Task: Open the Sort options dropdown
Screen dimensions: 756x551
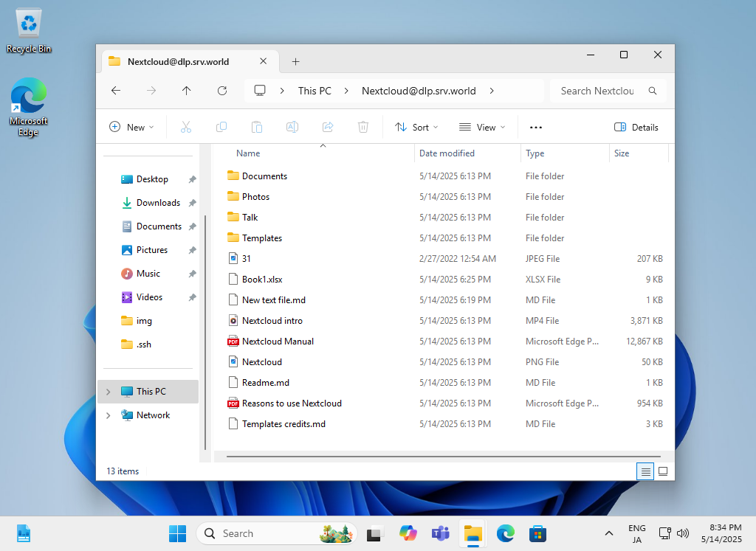Action: click(416, 127)
